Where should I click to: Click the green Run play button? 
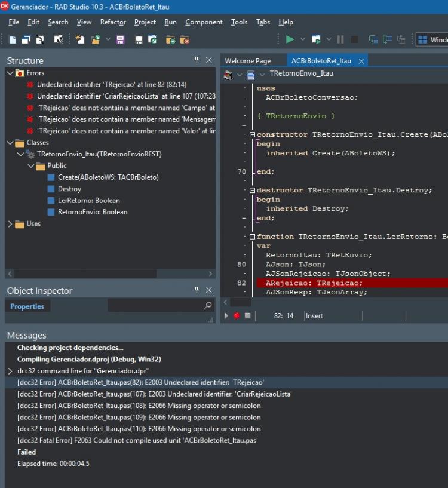pyautogui.click(x=290, y=39)
